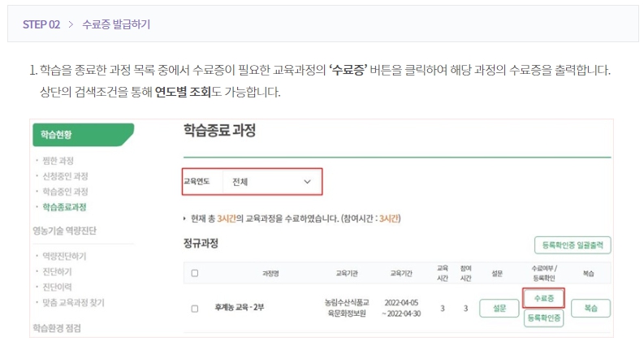Click the chevron arrow after STEP 02

tap(71, 24)
